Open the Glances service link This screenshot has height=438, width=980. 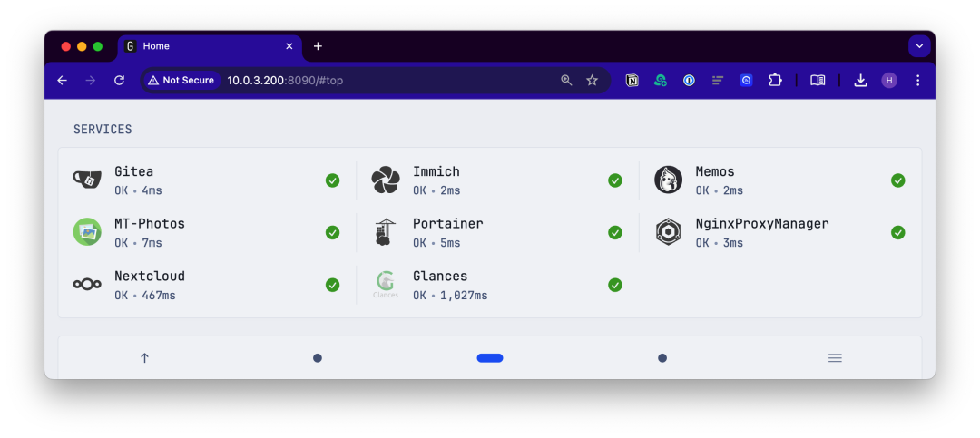coord(440,277)
